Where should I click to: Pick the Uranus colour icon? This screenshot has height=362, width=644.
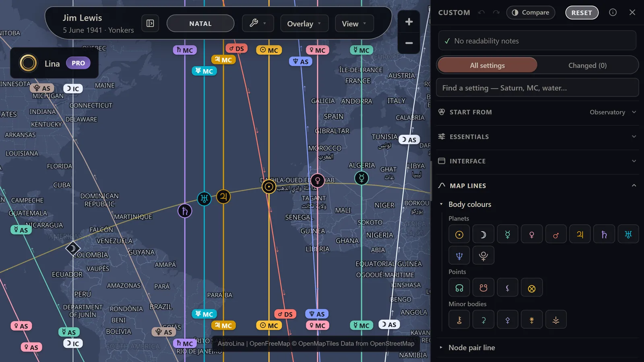[628, 234]
